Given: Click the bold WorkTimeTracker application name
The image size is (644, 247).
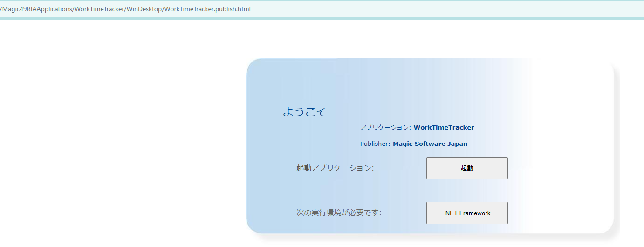Looking at the screenshot, I should 444,127.
